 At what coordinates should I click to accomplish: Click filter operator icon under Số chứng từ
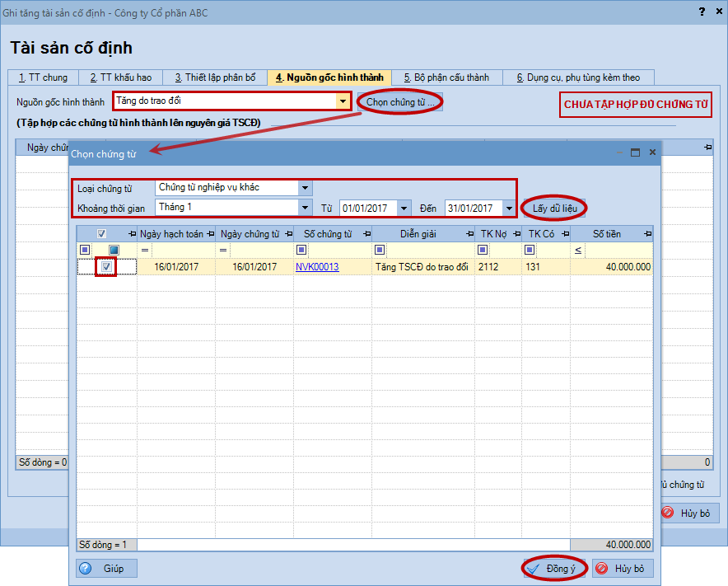coord(300,250)
